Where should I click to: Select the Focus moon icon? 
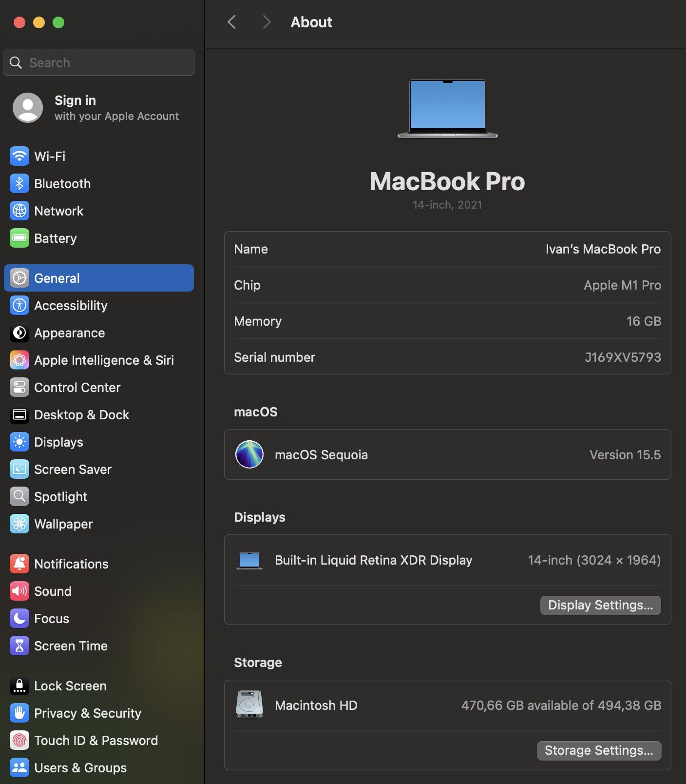click(19, 618)
